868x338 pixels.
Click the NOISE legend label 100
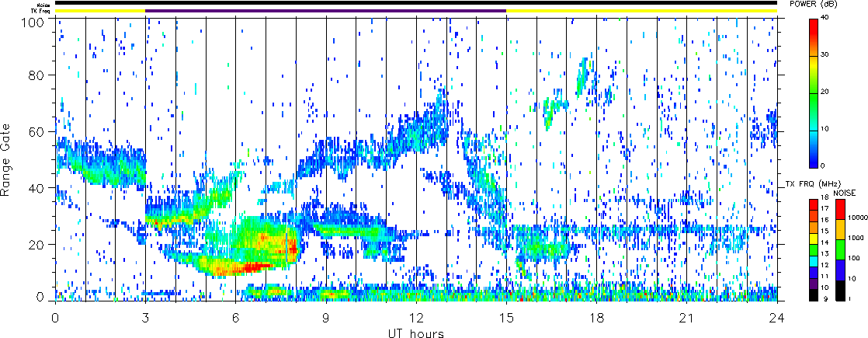853,259
